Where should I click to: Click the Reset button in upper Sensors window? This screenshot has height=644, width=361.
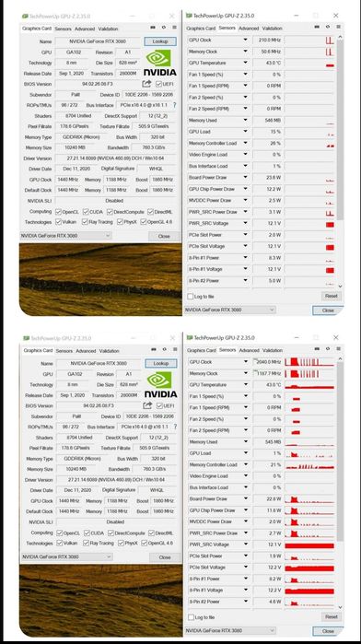click(x=331, y=296)
